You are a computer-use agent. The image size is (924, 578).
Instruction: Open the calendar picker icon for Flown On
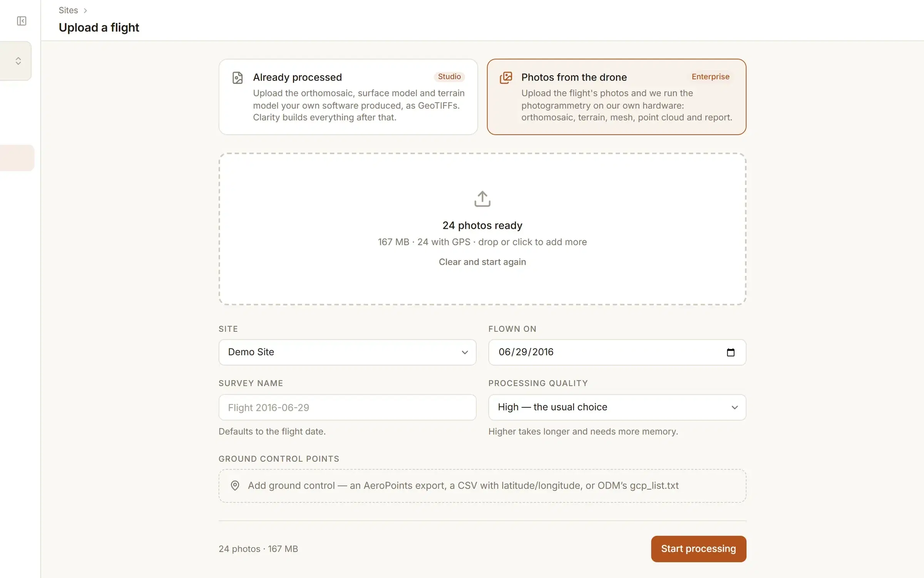(730, 352)
